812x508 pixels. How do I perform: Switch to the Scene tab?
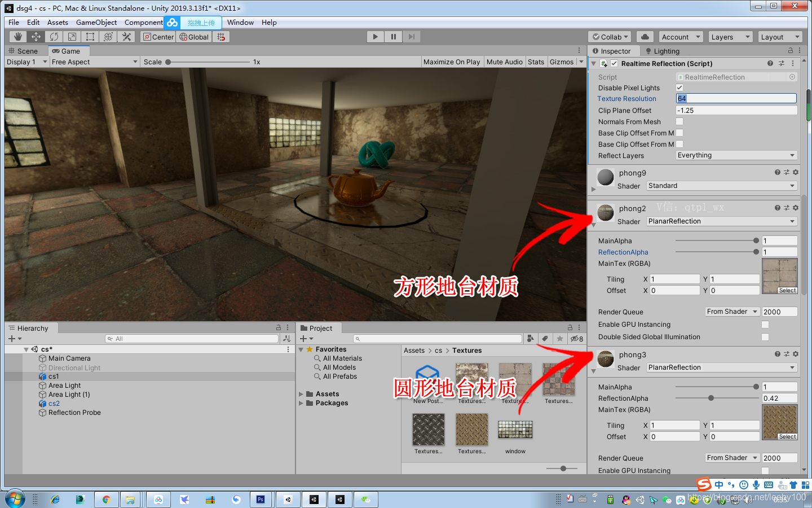(x=23, y=51)
